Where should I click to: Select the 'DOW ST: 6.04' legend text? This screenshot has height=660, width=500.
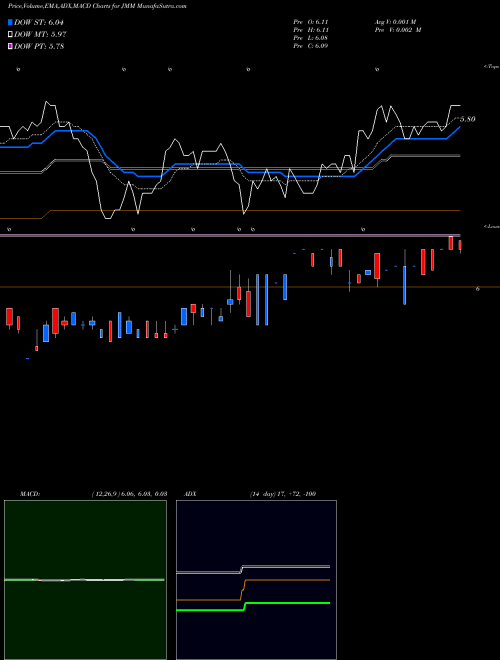(x=39, y=22)
